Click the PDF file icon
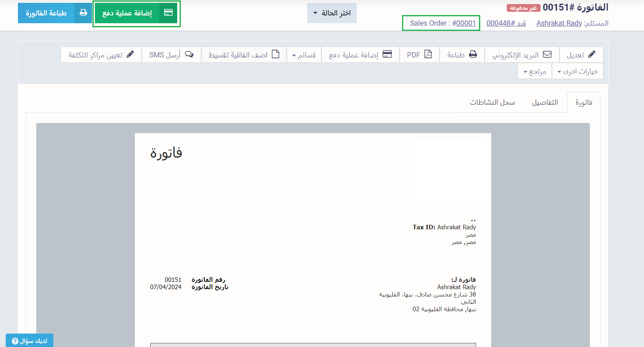This screenshot has height=347, width=644. pos(428,55)
